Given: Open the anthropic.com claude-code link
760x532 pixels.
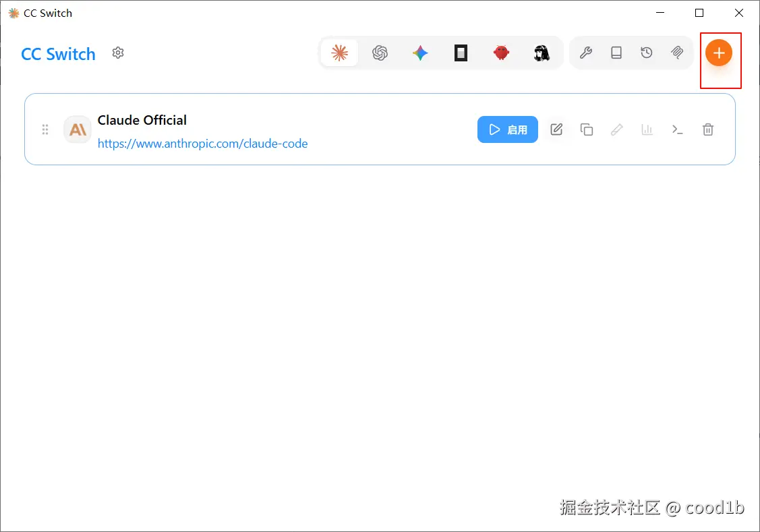Looking at the screenshot, I should [202, 144].
